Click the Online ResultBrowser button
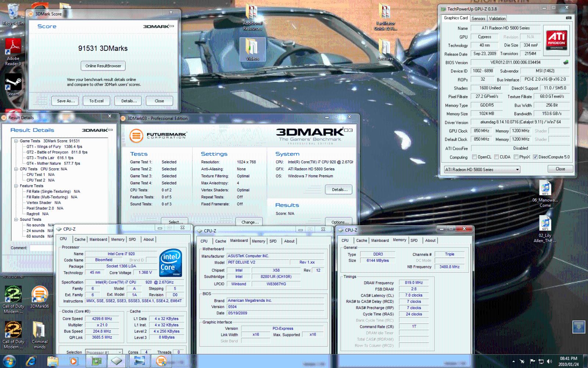This screenshot has width=588, height=368. [x=103, y=66]
